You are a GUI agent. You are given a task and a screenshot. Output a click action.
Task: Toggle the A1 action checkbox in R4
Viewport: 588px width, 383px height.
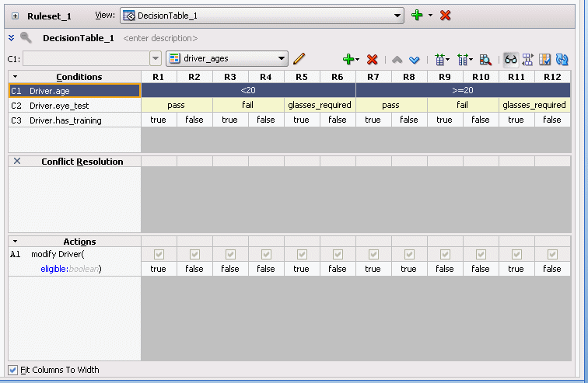[266, 255]
